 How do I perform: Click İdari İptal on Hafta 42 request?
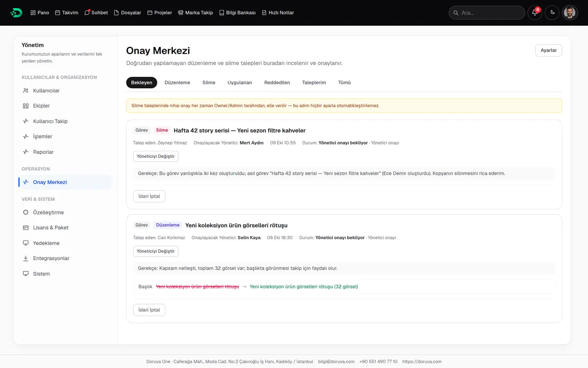(x=149, y=196)
